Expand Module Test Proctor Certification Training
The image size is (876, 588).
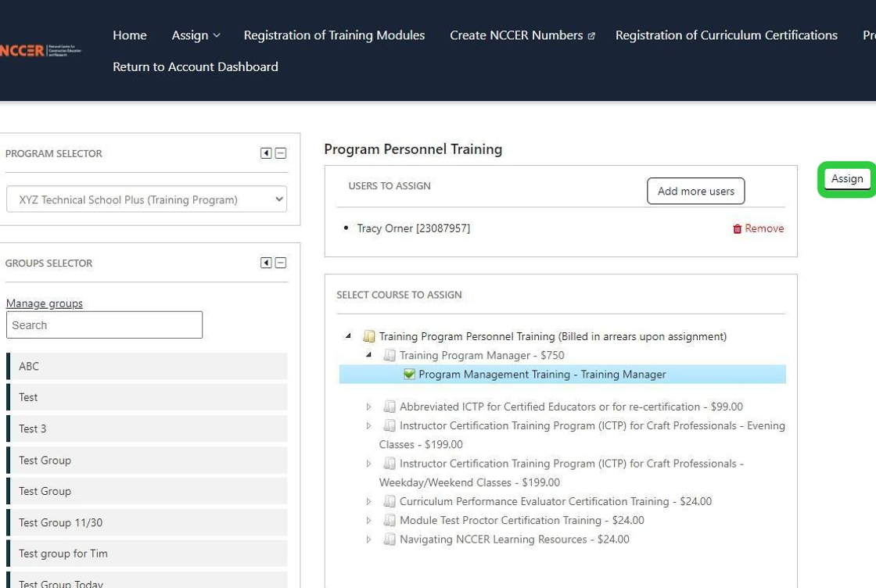(x=369, y=520)
